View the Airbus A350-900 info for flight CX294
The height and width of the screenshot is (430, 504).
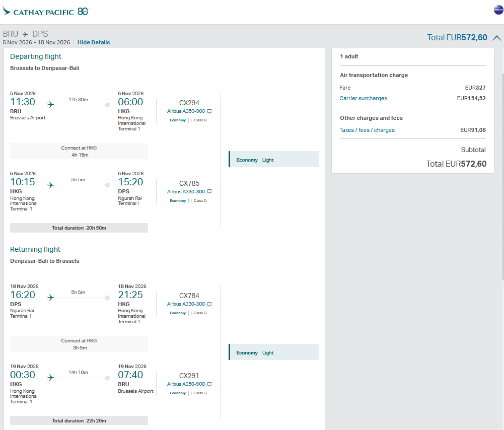[x=186, y=111]
